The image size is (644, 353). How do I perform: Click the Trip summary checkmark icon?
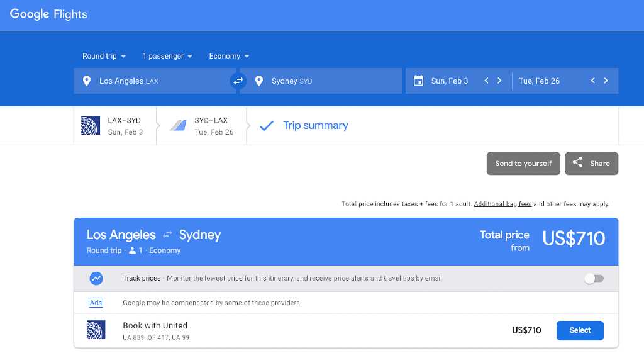[267, 126]
